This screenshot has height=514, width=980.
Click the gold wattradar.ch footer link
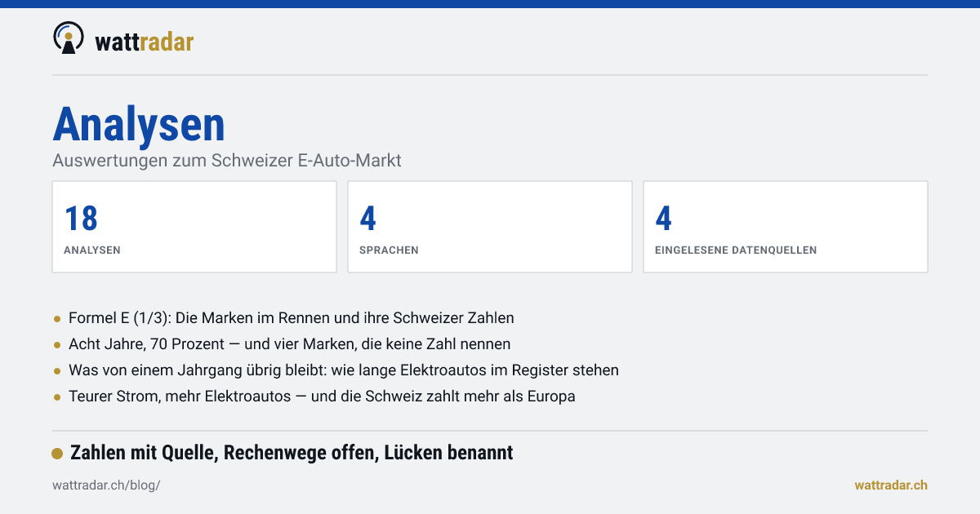click(x=891, y=485)
